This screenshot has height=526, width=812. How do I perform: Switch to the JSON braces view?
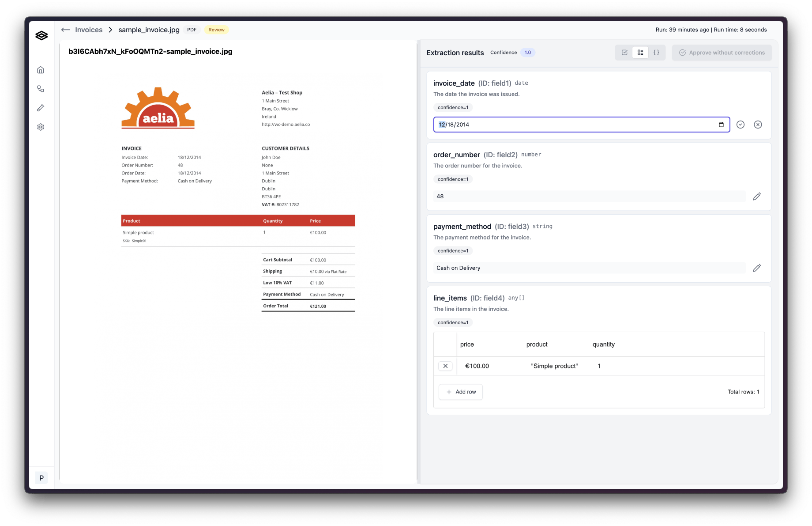pyautogui.click(x=656, y=53)
